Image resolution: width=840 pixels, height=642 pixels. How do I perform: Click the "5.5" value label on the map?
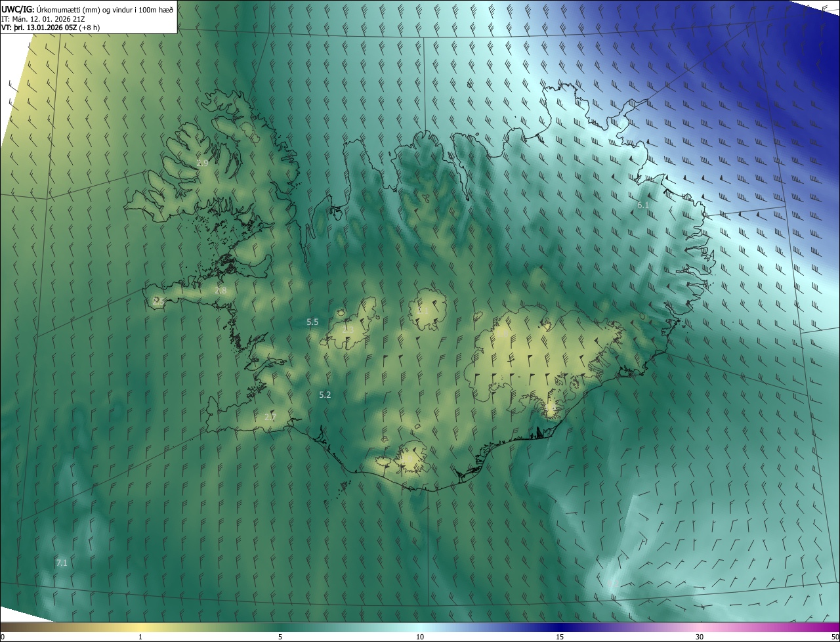(x=312, y=322)
